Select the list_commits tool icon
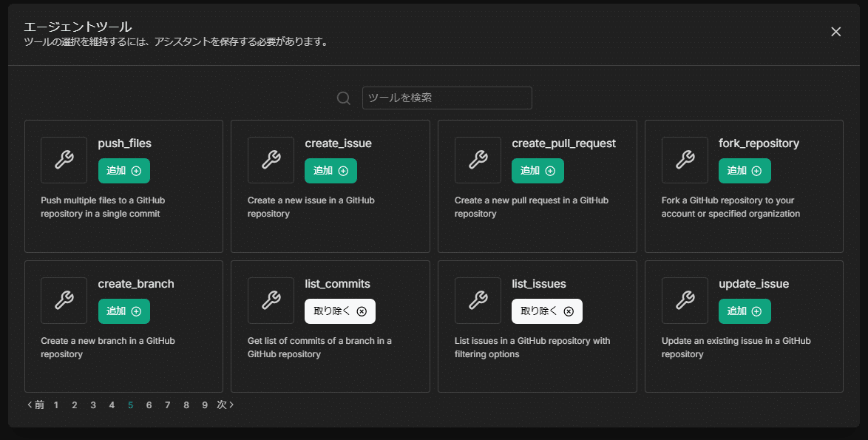 271,300
